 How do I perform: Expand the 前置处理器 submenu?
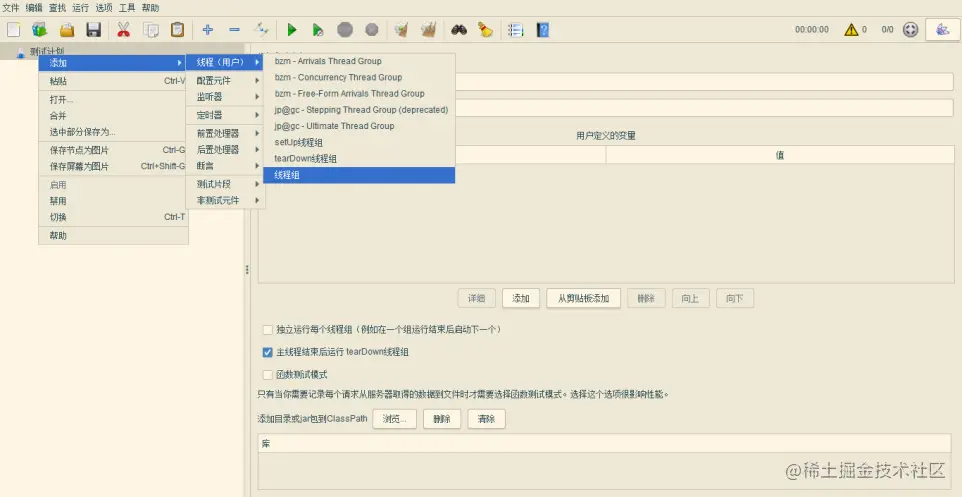pos(225,133)
